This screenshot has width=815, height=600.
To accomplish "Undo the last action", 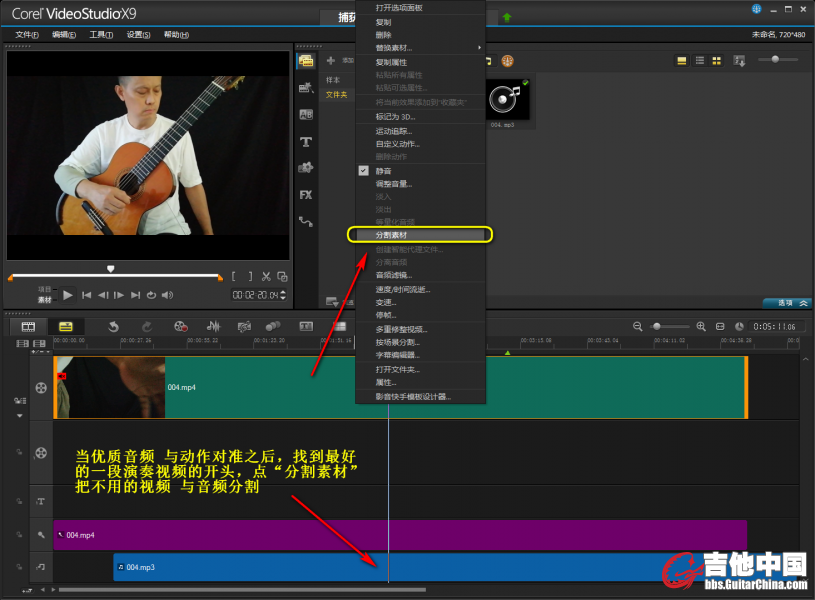I will (x=113, y=327).
